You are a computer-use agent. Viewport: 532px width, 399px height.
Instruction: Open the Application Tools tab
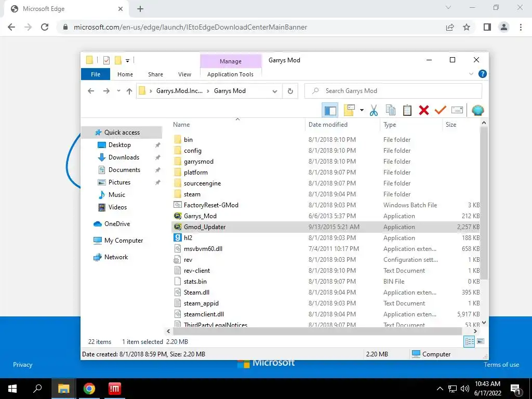coord(230,74)
